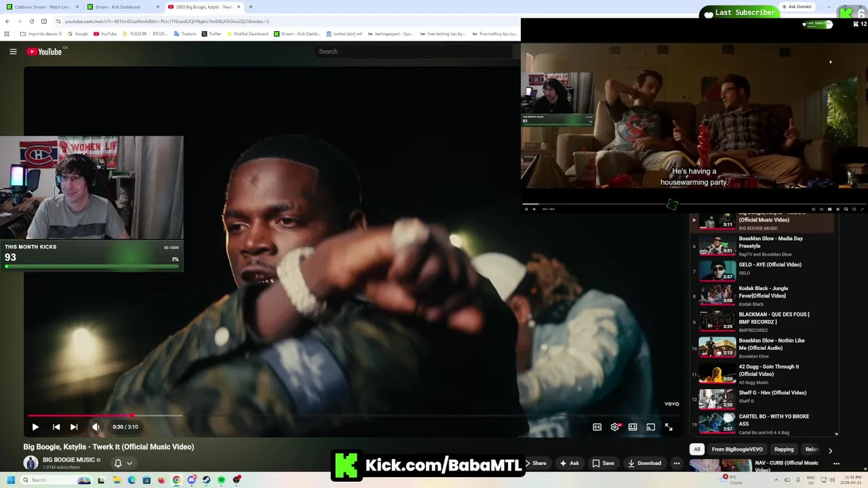Image resolution: width=868 pixels, height=488 pixels.
Task: Toggle the channel notification bell
Action: [117, 464]
